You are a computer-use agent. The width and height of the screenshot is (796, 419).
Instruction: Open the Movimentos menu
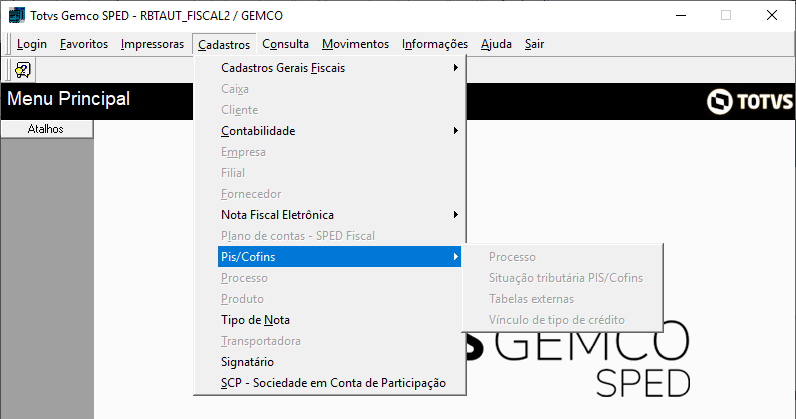355,44
